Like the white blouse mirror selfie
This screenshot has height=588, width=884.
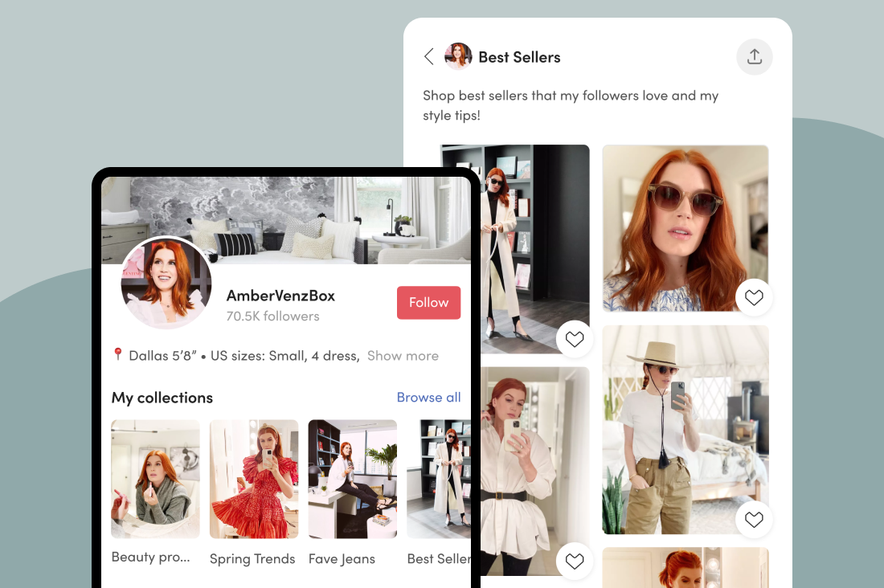[x=575, y=561]
